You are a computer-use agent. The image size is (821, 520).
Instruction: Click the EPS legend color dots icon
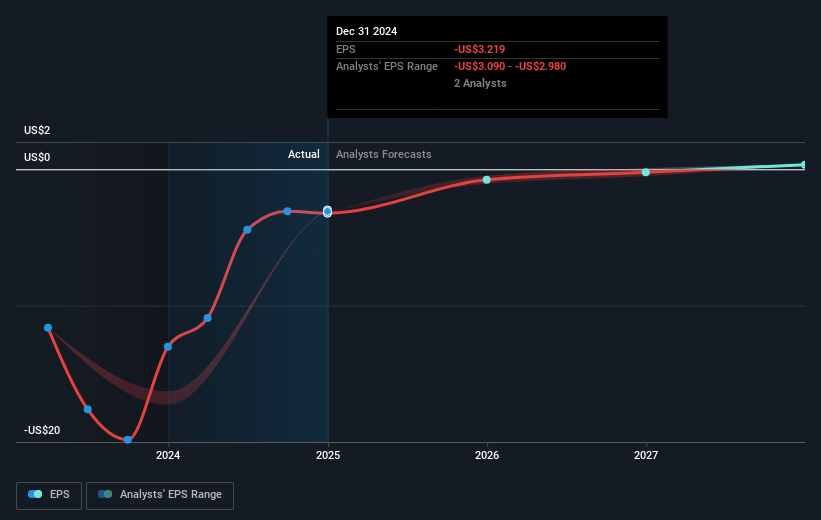click(35, 494)
